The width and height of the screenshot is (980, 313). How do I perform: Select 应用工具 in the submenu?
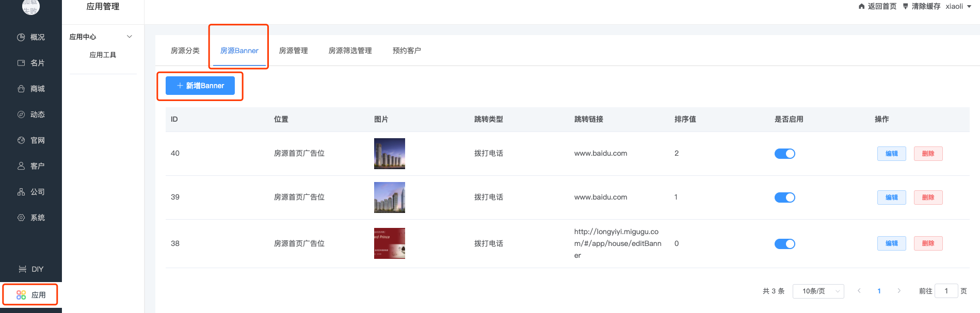click(x=103, y=55)
